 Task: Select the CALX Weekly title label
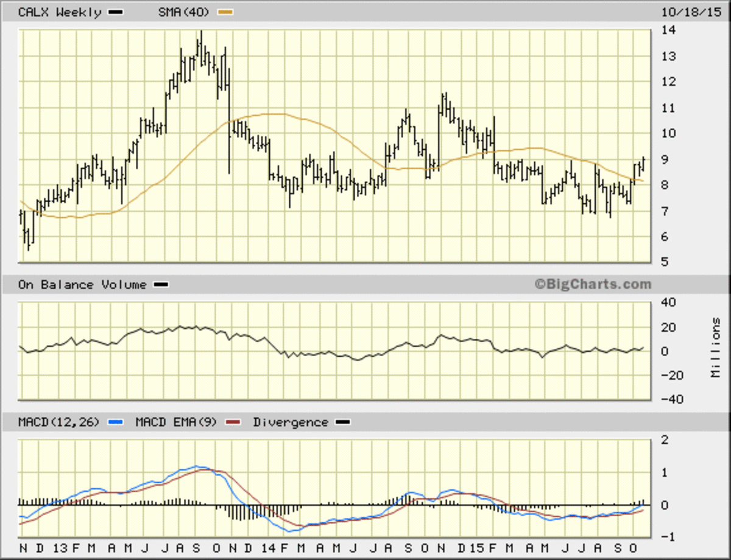60,12
